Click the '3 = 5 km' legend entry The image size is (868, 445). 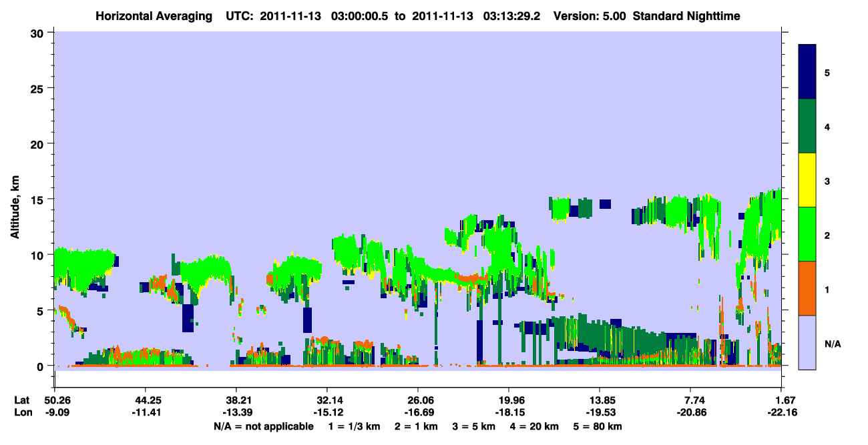[x=475, y=426]
